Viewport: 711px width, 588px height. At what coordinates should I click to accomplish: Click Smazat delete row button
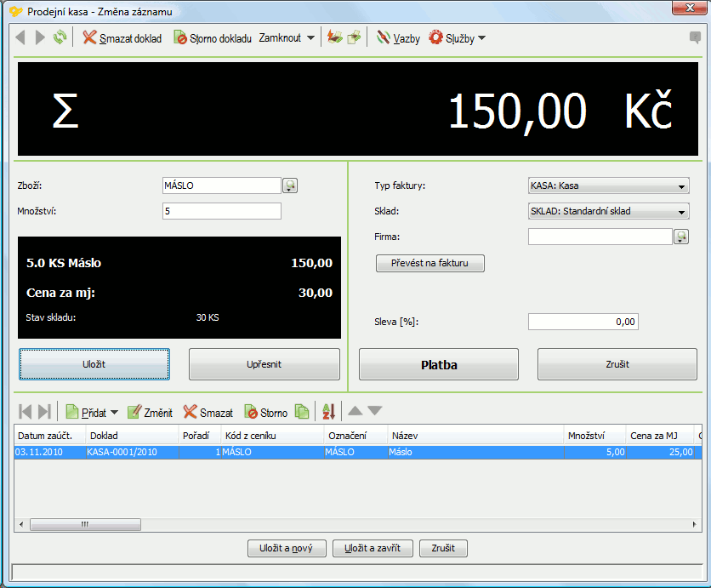[208, 413]
